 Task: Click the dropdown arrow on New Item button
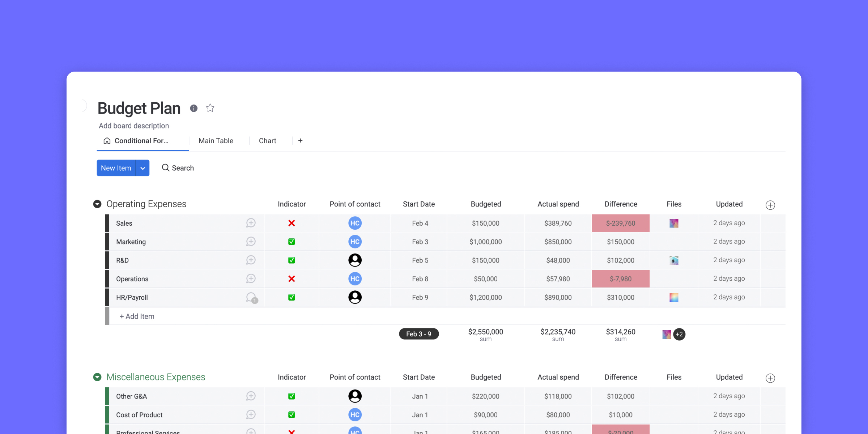142,168
